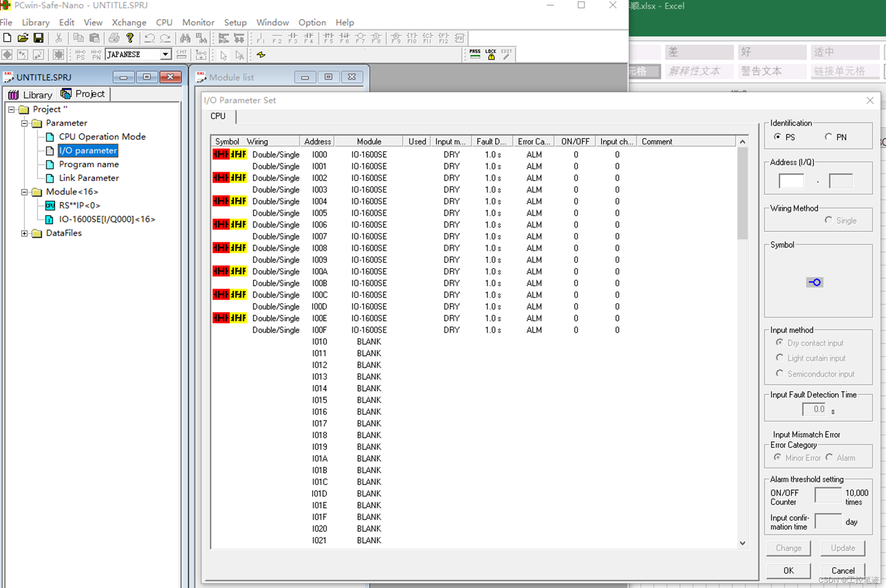Click the Open folder toolbar icon

pos(23,38)
